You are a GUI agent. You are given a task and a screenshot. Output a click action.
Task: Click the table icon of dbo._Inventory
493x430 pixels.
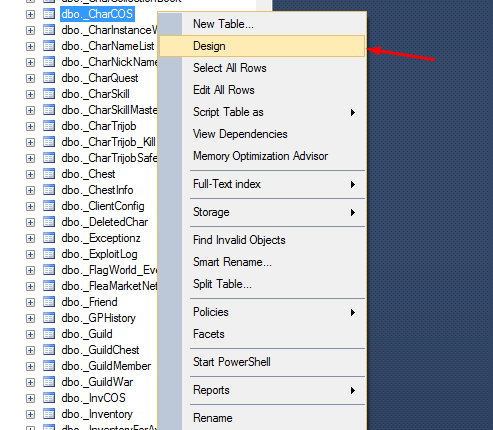[x=49, y=414]
